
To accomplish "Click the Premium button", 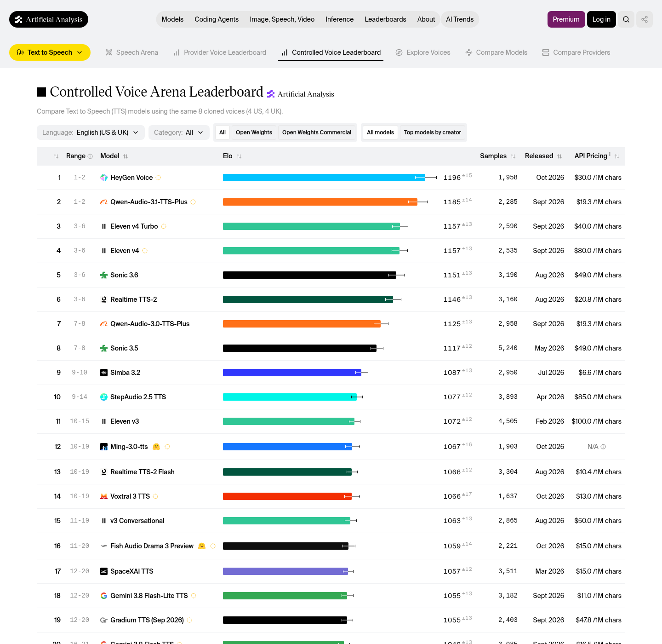I will [x=566, y=19].
